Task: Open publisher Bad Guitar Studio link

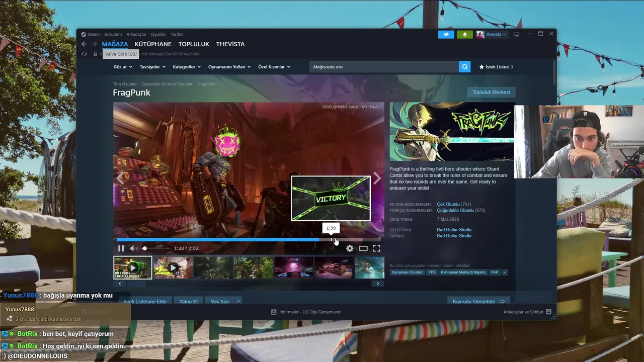Action: coord(454,236)
